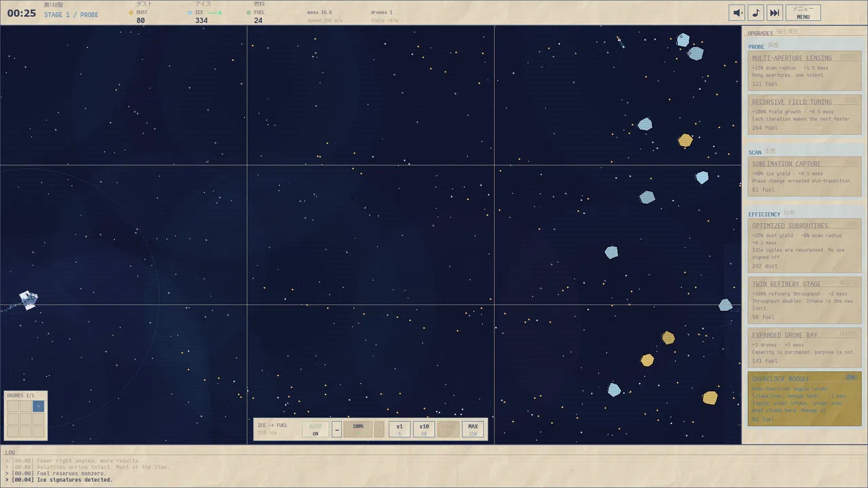Click the LOG panel header
Image resolution: width=868 pixels, height=488 pixels.
point(10,453)
